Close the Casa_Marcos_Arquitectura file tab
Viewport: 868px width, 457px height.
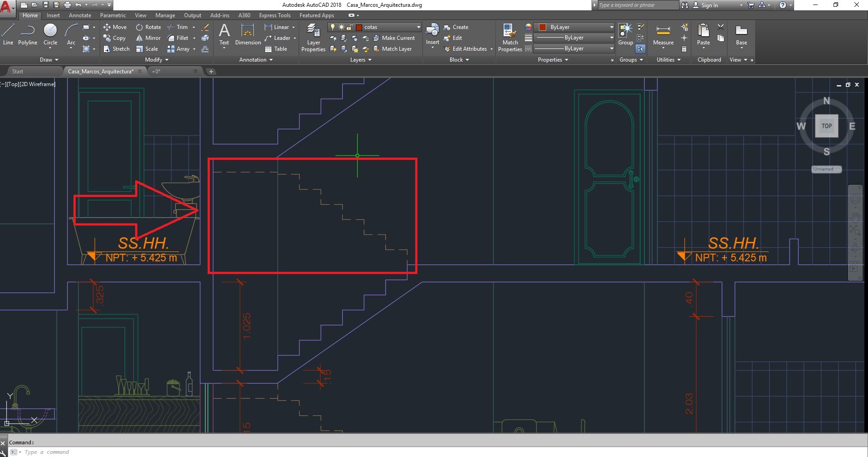tap(140, 72)
